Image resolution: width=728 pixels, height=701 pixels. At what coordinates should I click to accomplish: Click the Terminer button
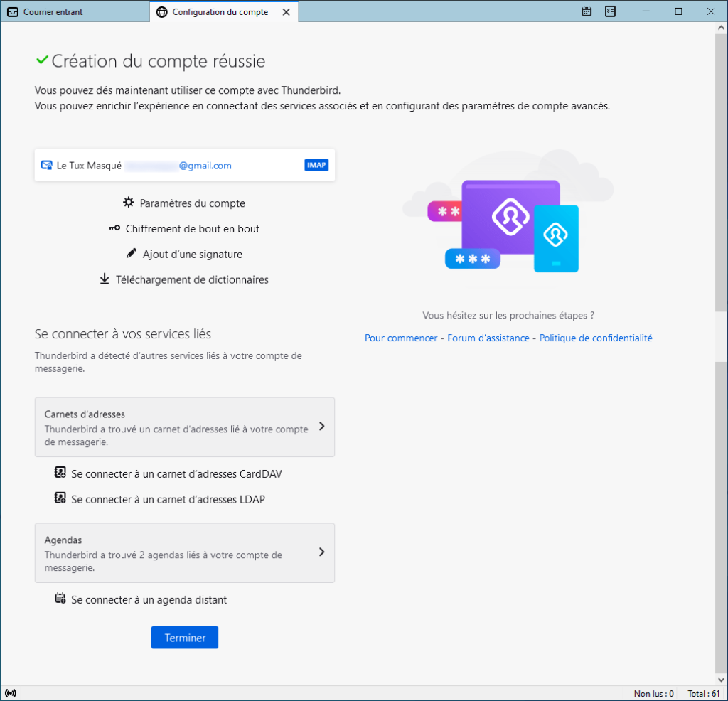tap(185, 638)
